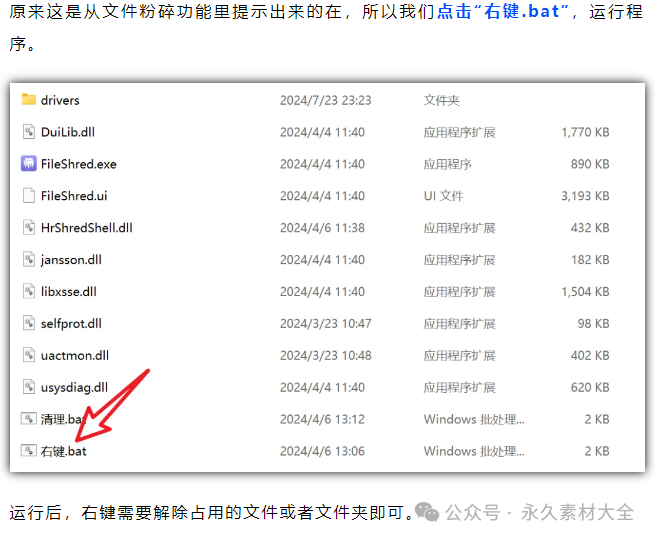Click the 清理.bat batch file icon
This screenshot has width=655, height=539.
click(28, 419)
